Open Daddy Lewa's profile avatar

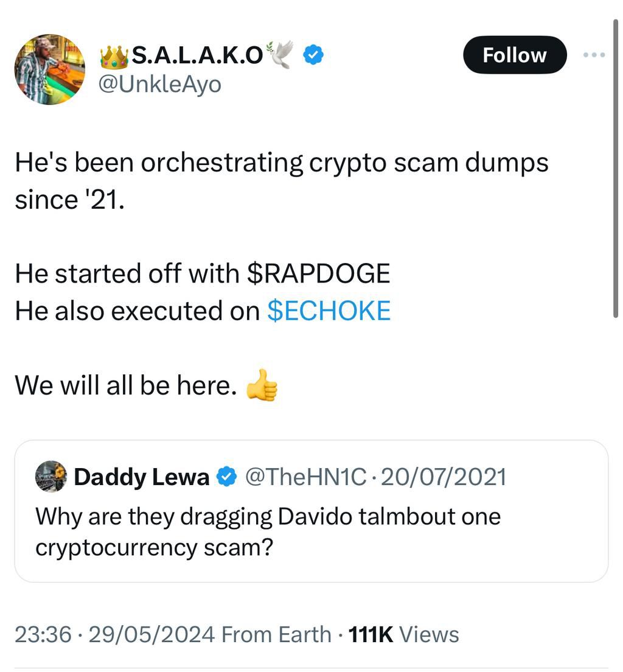tap(51, 477)
